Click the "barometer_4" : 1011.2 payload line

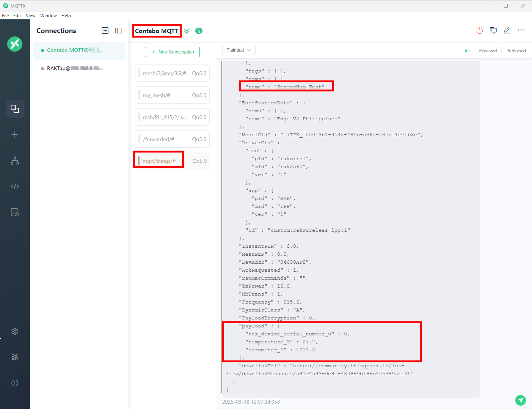(x=280, y=350)
